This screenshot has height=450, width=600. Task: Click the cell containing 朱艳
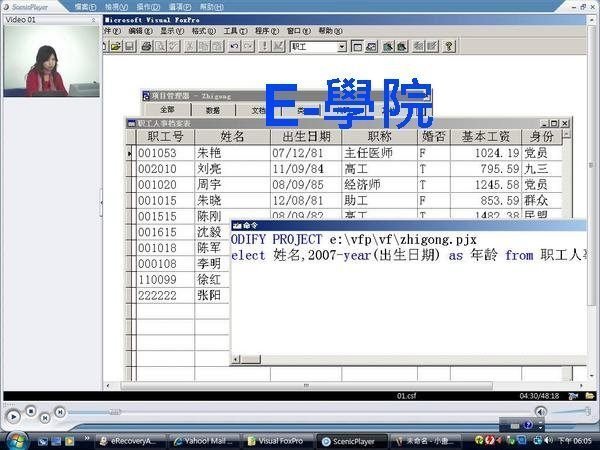coord(210,153)
